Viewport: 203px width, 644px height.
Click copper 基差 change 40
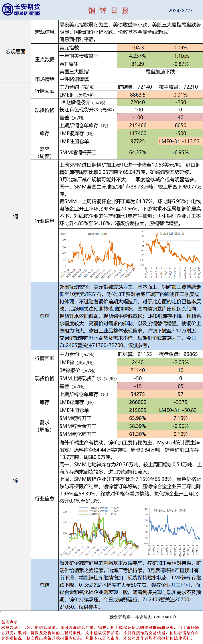click(180, 118)
